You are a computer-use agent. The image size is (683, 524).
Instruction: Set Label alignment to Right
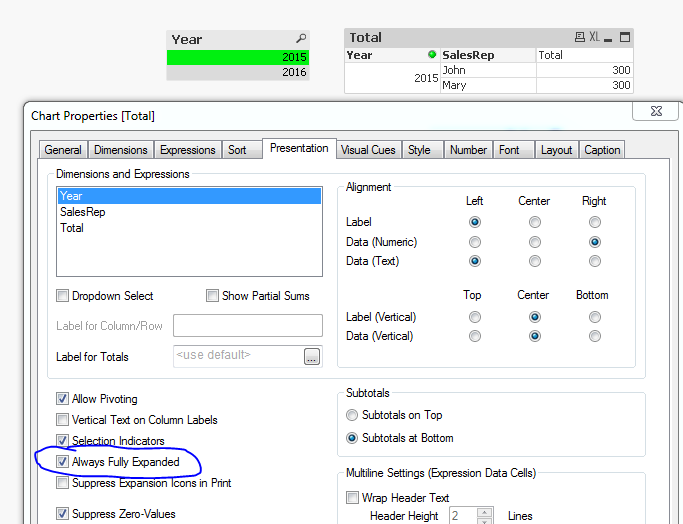(595, 222)
